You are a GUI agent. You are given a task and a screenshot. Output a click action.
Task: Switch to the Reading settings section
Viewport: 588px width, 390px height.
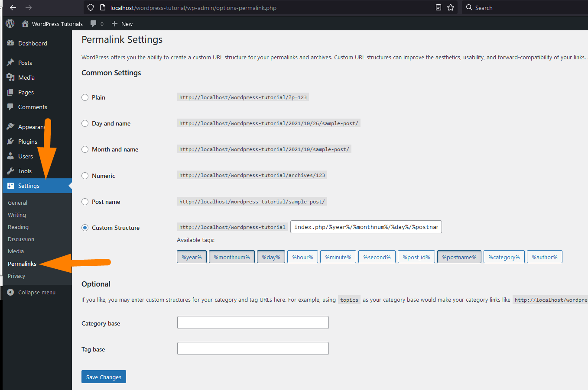coord(18,227)
